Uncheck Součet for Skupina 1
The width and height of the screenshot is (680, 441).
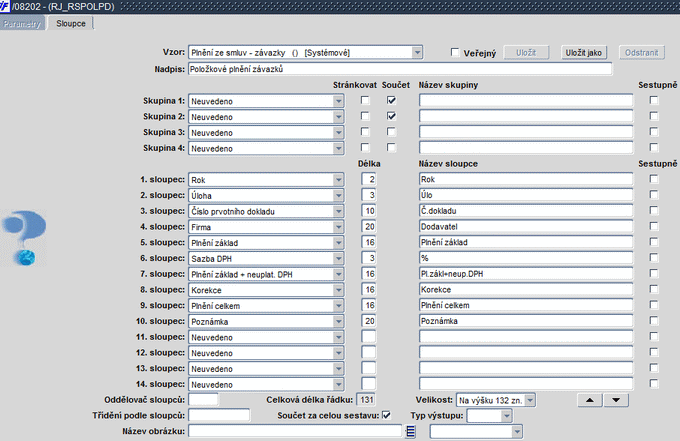pyautogui.click(x=391, y=100)
